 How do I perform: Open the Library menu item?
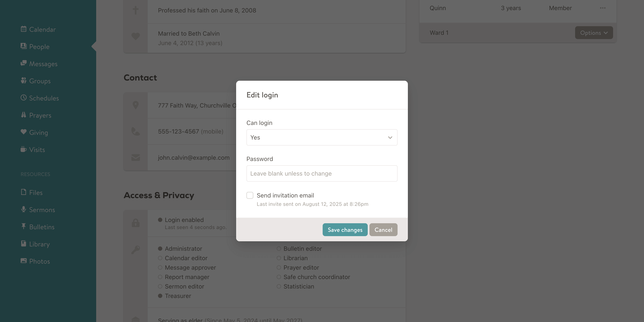coord(39,244)
